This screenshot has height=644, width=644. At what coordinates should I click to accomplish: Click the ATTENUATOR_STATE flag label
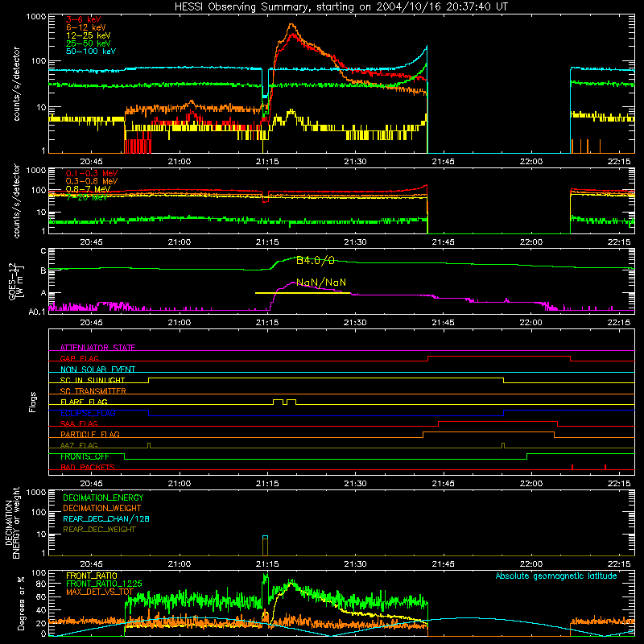[97, 348]
